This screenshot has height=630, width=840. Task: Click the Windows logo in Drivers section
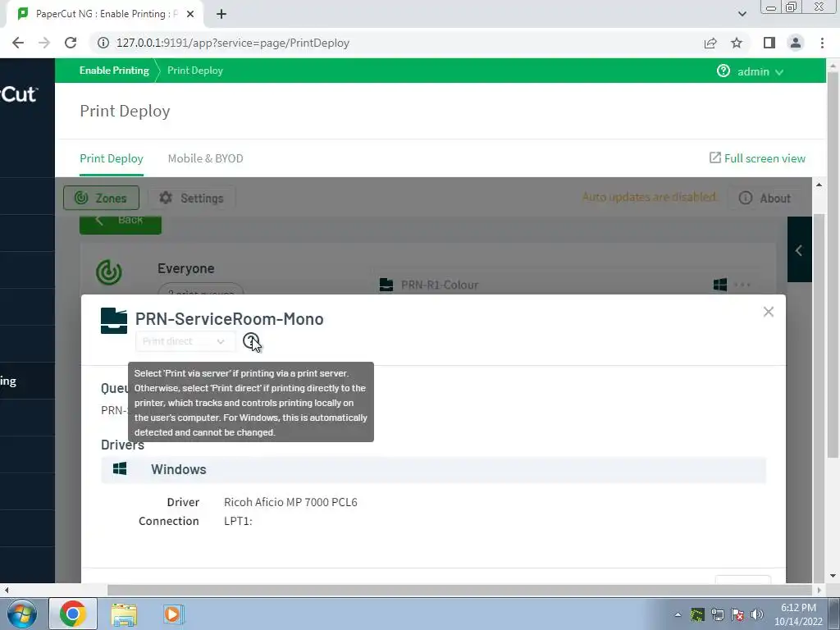click(120, 468)
